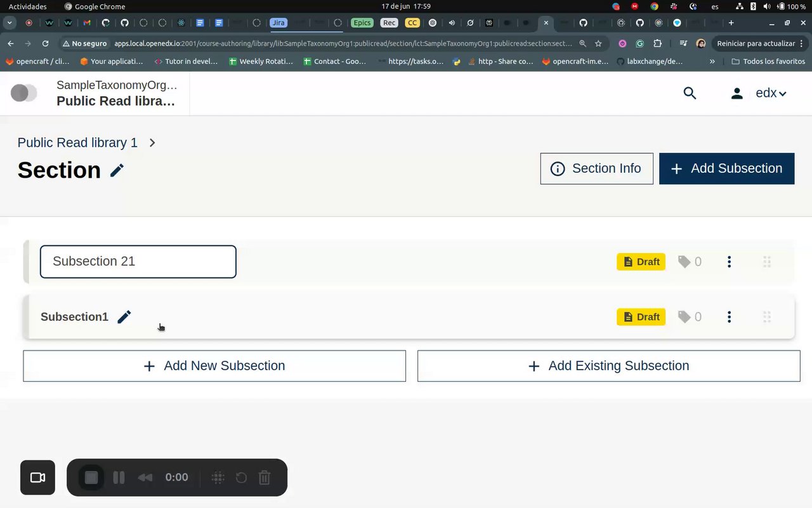
Task: Click the Draft badge on Subsection1
Action: [641, 317]
